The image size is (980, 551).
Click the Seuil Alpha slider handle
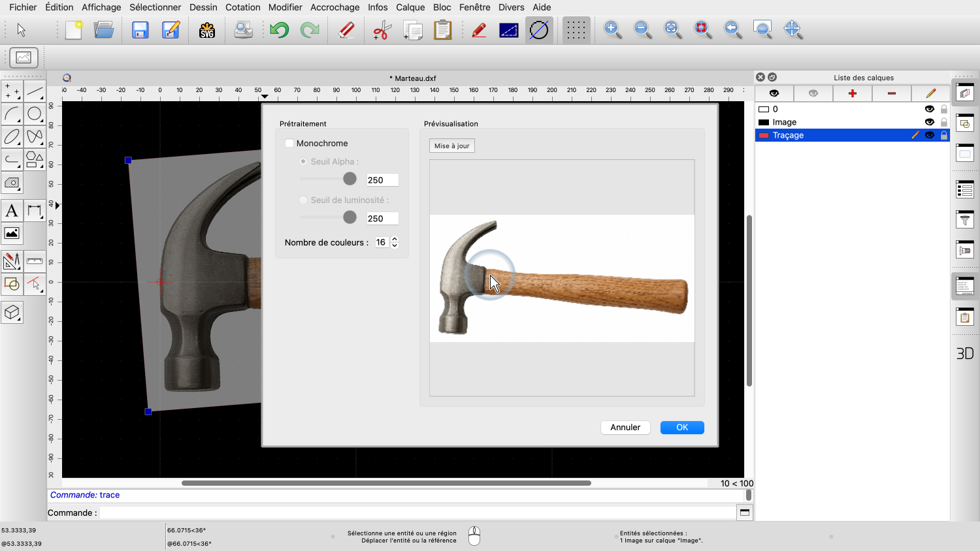coord(350,179)
